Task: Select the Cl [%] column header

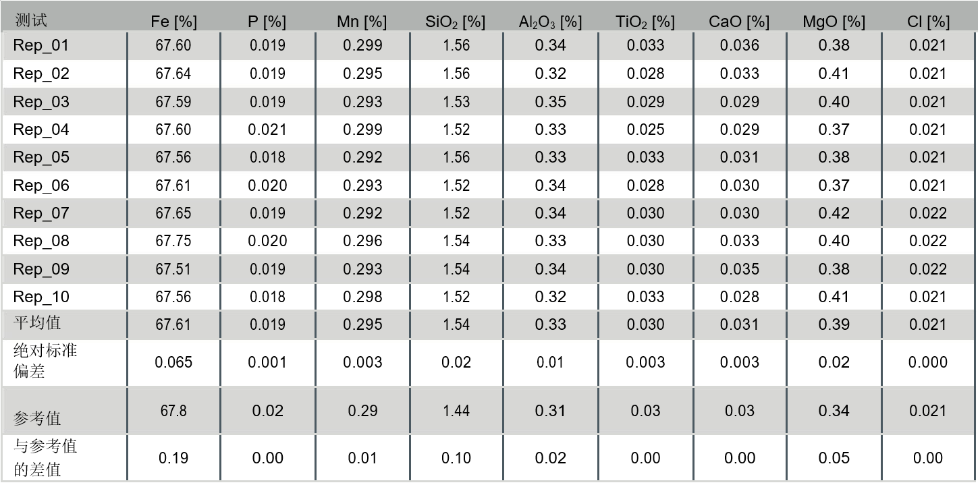Action: [x=928, y=22]
